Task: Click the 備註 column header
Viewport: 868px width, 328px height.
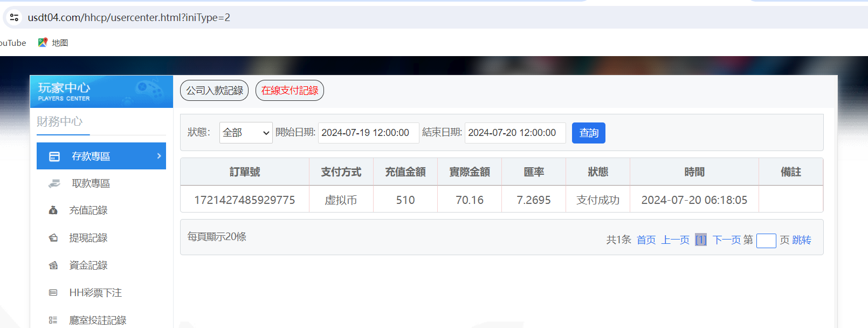Action: 791,172
